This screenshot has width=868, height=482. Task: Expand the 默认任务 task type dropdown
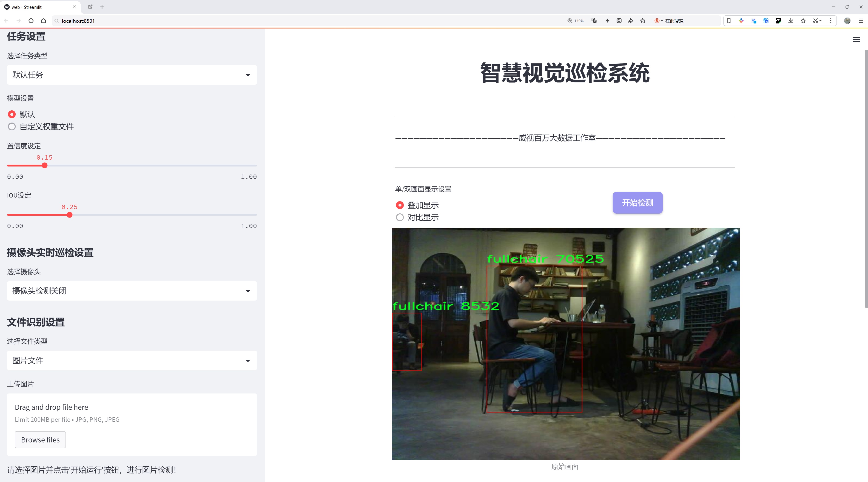(132, 75)
